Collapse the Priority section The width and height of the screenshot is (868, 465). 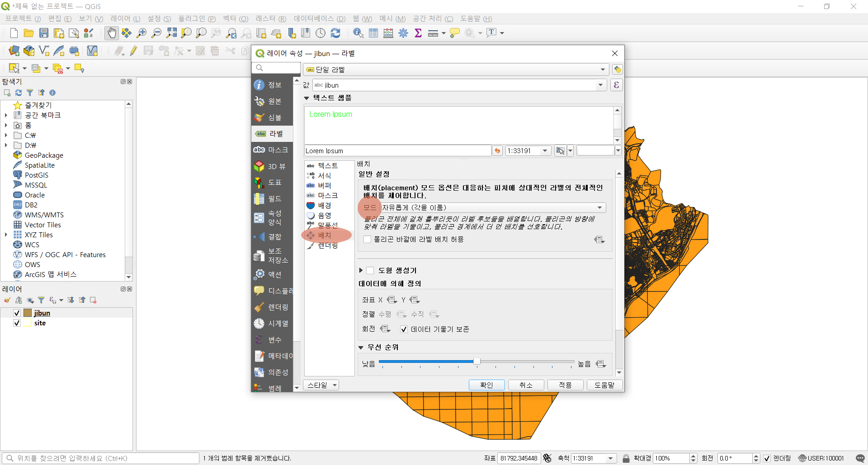tap(361, 348)
